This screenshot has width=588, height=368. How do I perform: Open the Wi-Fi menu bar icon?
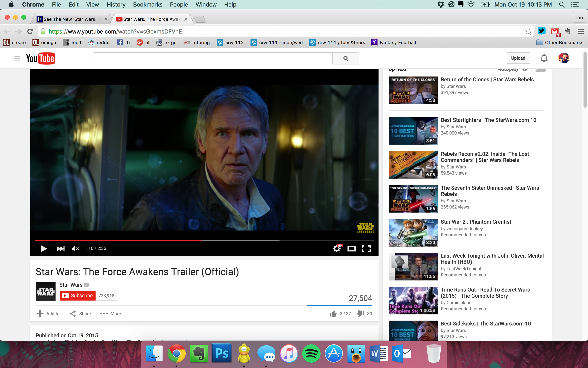tap(471, 4)
